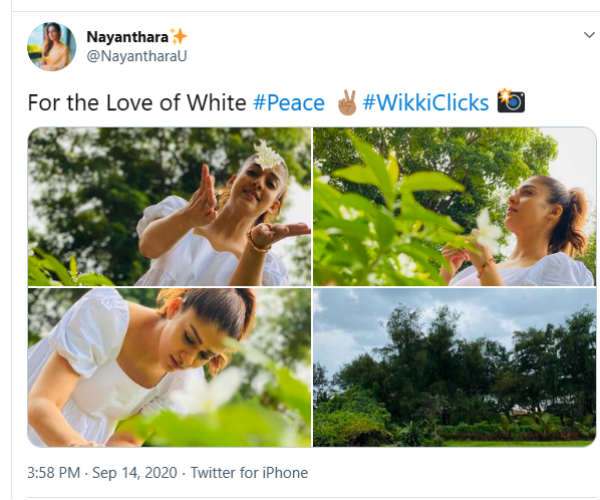View the top-right photo with ponytail profile
The height and width of the screenshot is (500, 600).
pos(455,207)
